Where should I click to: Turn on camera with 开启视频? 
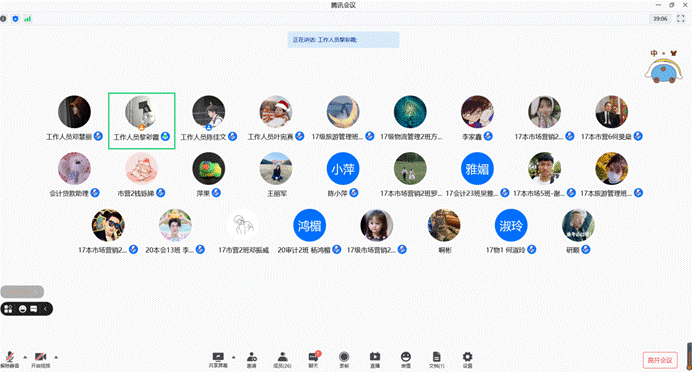point(41,359)
